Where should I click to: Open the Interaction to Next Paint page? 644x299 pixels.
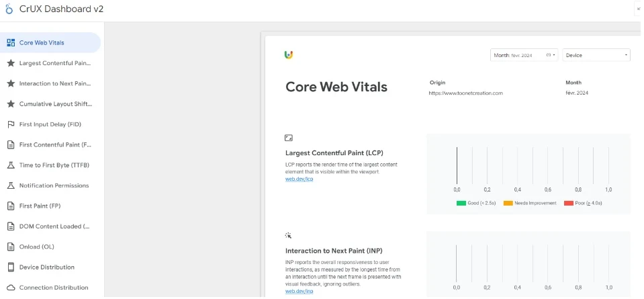[54, 83]
